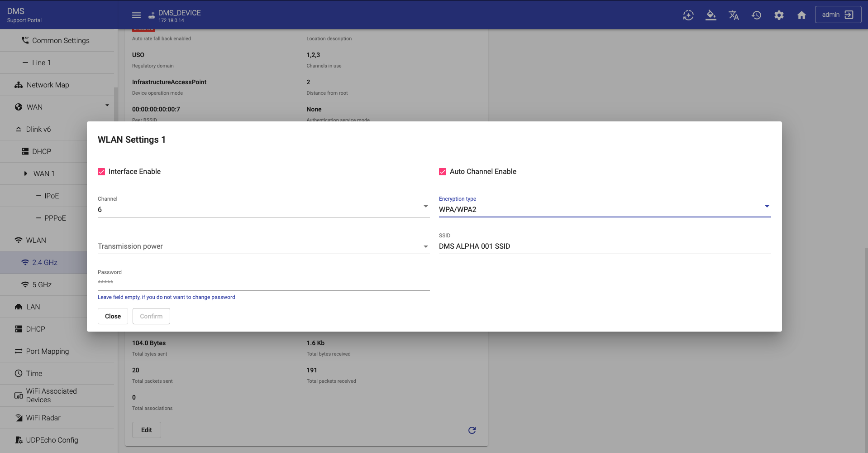Focus the Password input field
This screenshot has height=453, width=868.
tap(263, 283)
